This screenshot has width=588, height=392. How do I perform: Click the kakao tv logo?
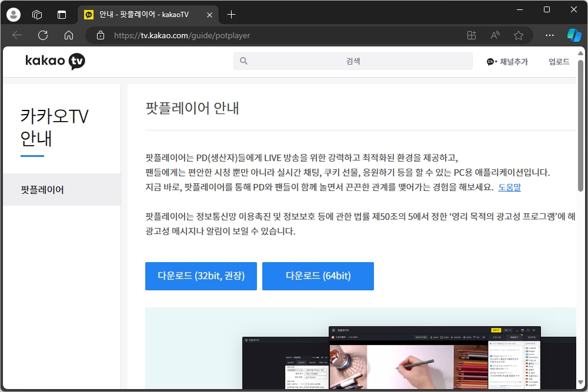pos(55,61)
